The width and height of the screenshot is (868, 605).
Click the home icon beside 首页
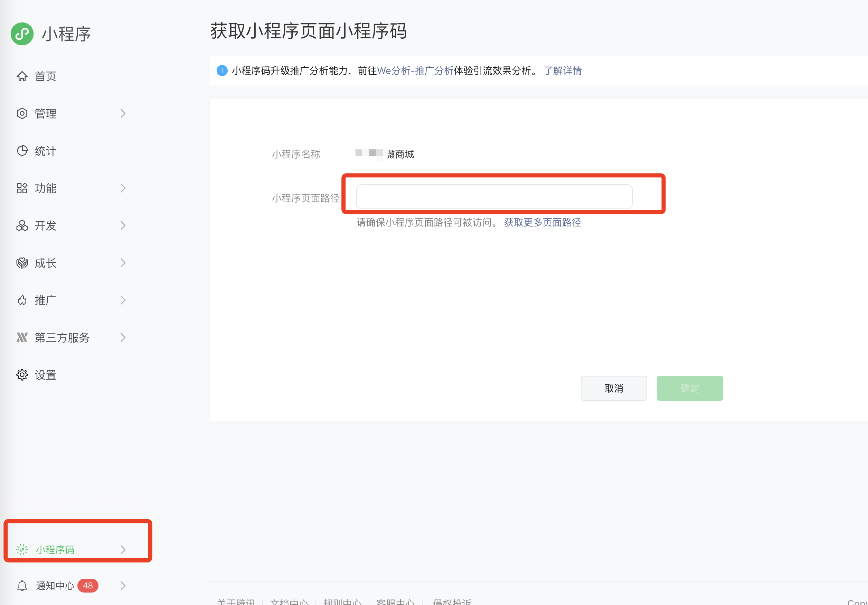tap(22, 76)
